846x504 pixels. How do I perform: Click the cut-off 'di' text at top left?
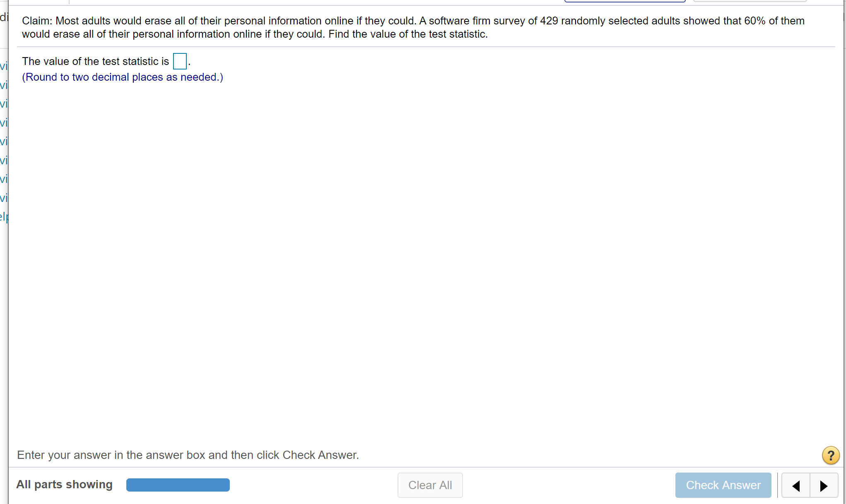(4, 17)
